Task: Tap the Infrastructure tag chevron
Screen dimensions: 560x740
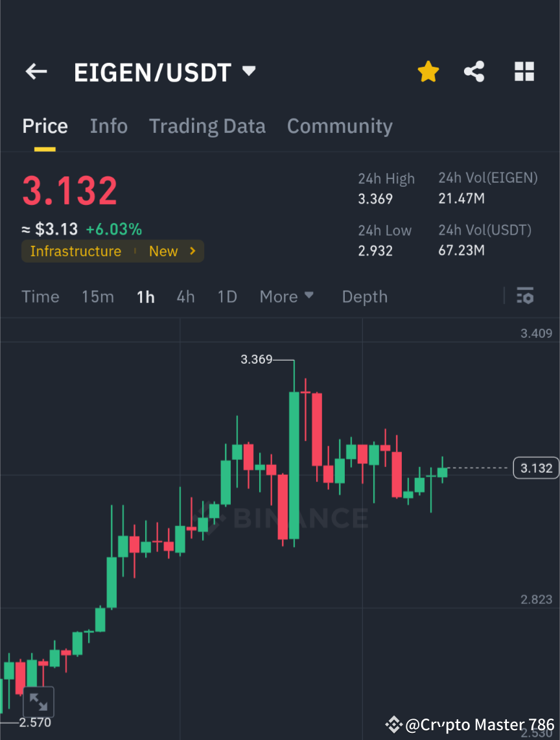Action: click(192, 251)
